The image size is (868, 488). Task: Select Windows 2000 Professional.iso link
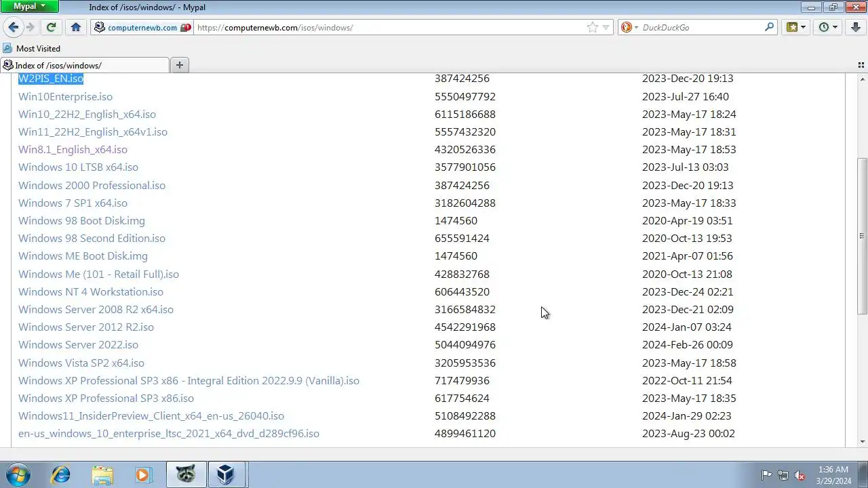pos(92,186)
